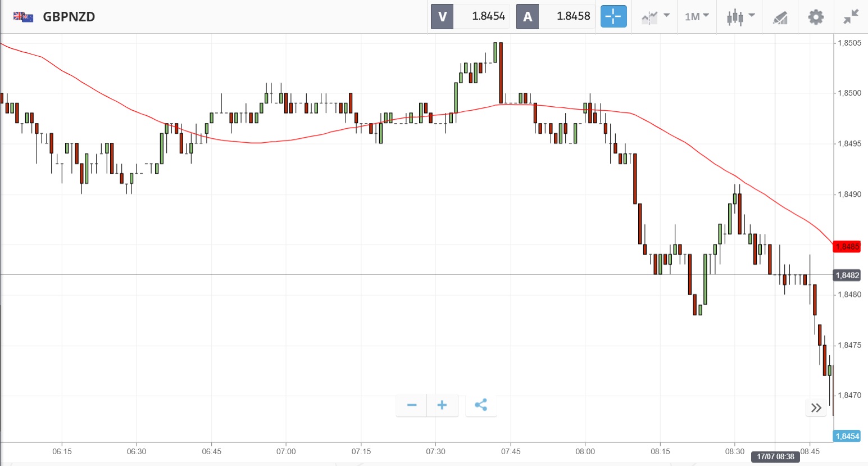The image size is (868, 466).
Task: Select the GBPNZD instrument name
Action: pos(69,17)
